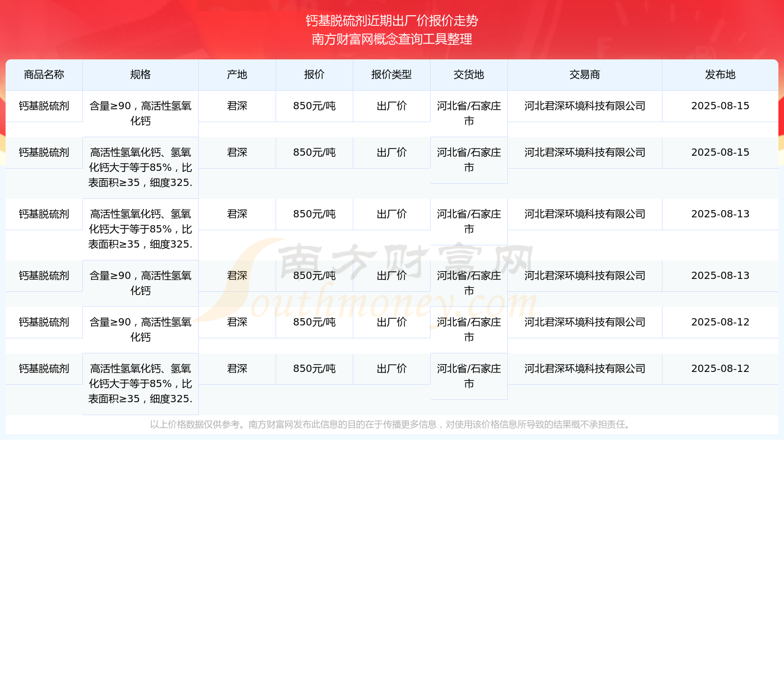Click 河北省/石家庄市 in 2025-08-13 细度325 row
This screenshot has width=784, height=675.
click(x=469, y=222)
